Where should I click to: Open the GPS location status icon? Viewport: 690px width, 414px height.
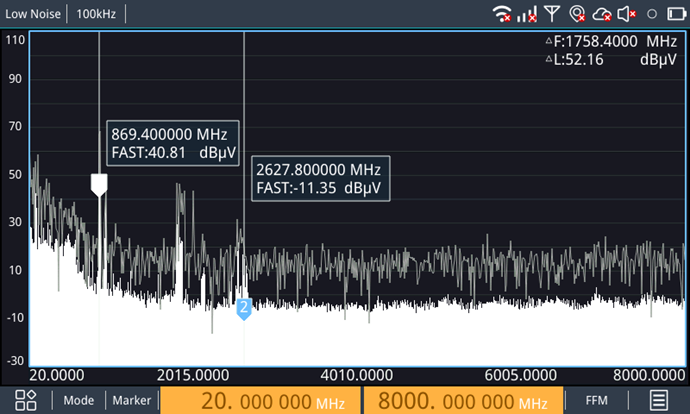tap(577, 14)
